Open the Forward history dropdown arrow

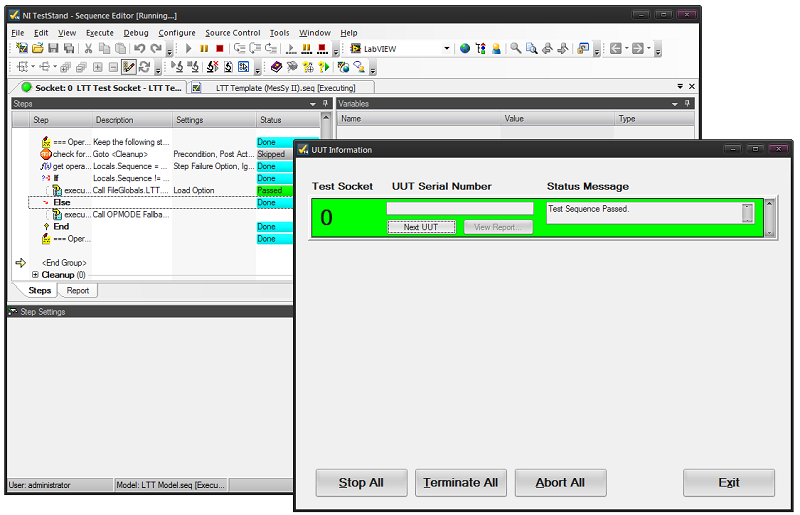[648, 48]
